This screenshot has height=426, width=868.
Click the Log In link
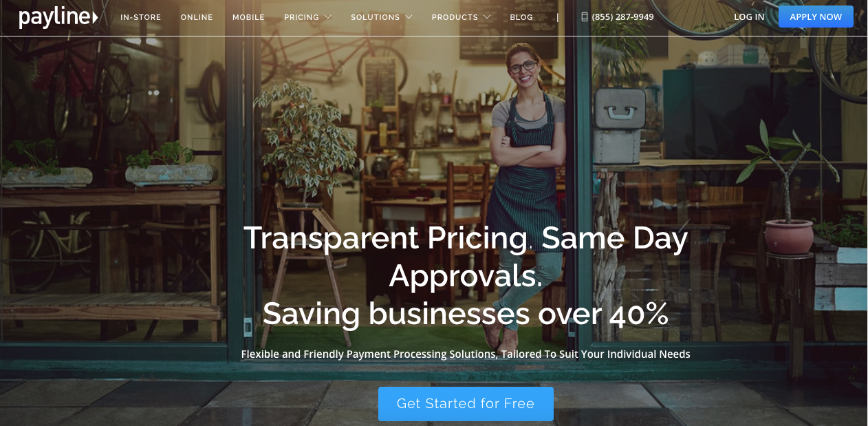(x=749, y=17)
